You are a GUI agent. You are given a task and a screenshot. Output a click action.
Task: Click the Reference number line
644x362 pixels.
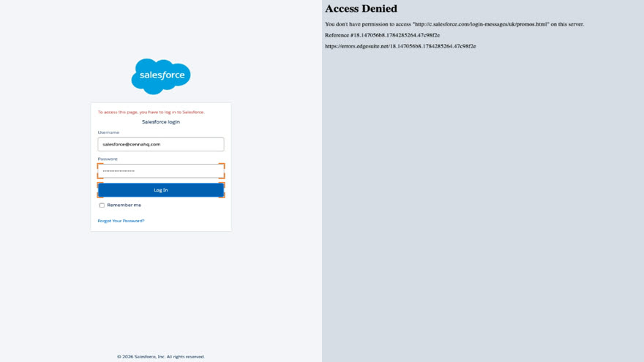(x=382, y=35)
